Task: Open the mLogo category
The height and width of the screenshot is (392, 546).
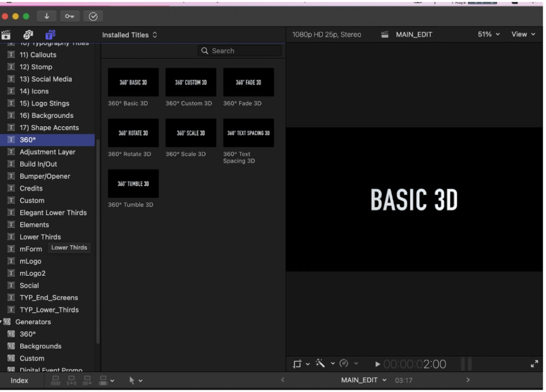Action: coord(47,261)
